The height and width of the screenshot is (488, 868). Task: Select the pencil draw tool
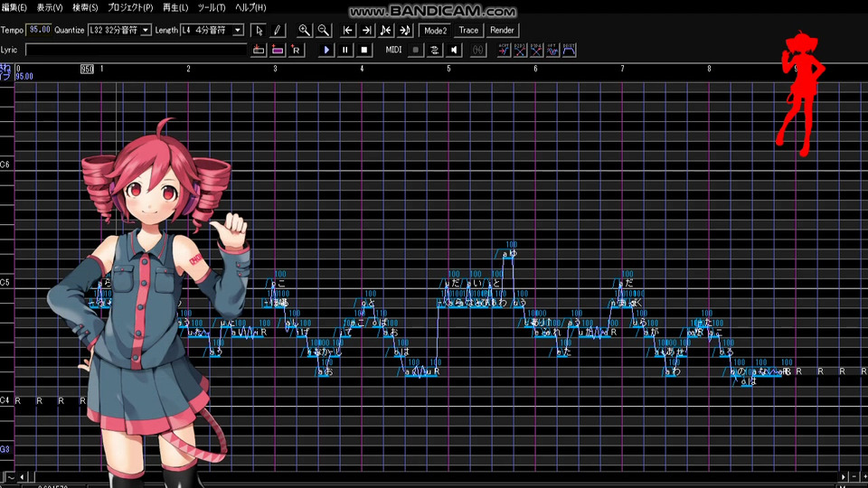point(277,31)
